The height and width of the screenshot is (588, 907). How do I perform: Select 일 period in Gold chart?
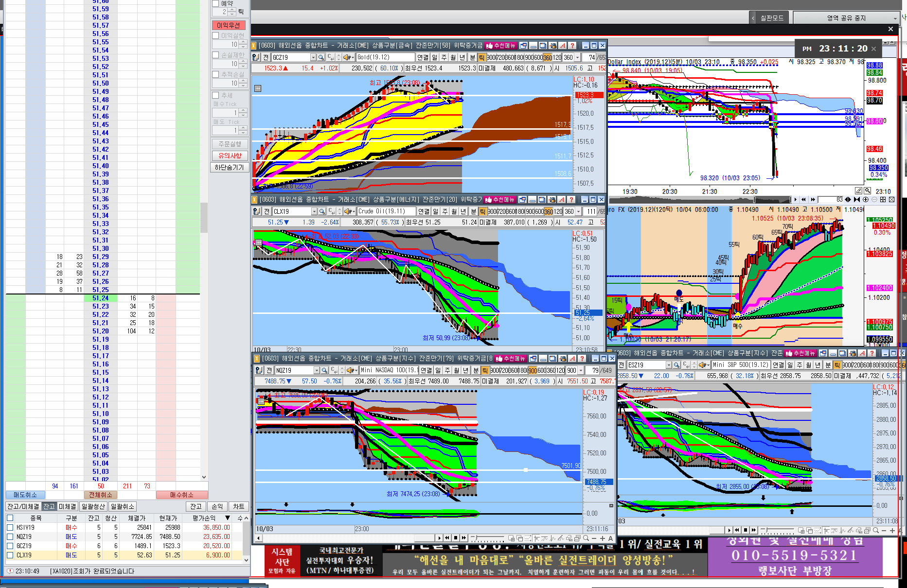(x=435, y=57)
